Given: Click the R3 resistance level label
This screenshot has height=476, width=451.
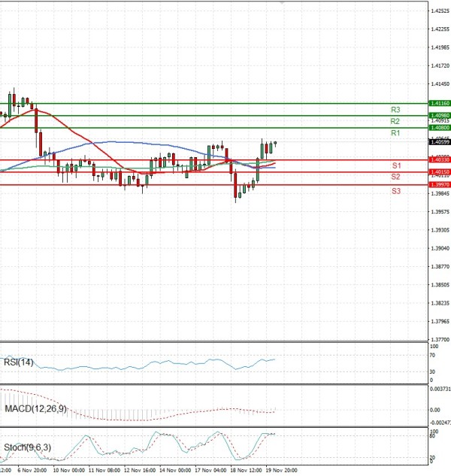Looking at the screenshot, I should [x=395, y=109].
